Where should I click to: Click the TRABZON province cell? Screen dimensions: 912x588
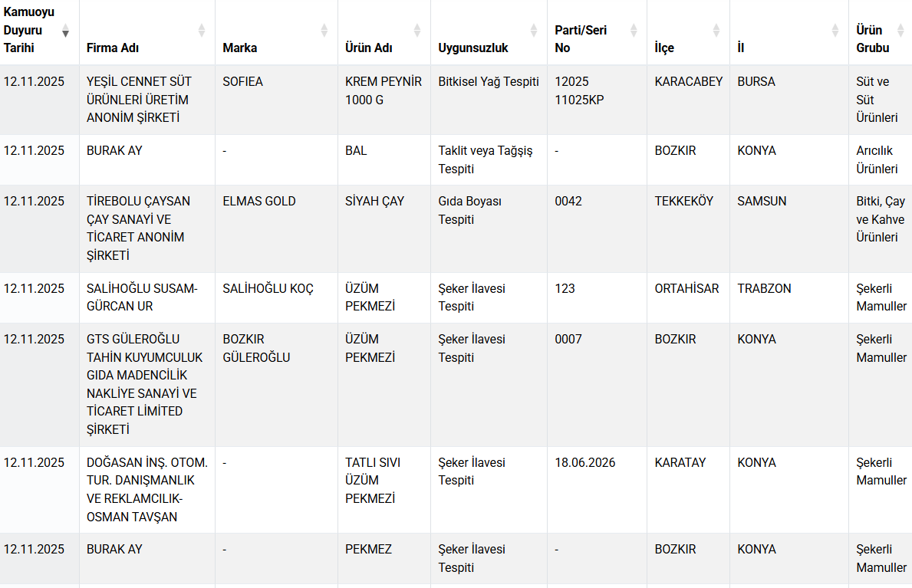coord(764,288)
